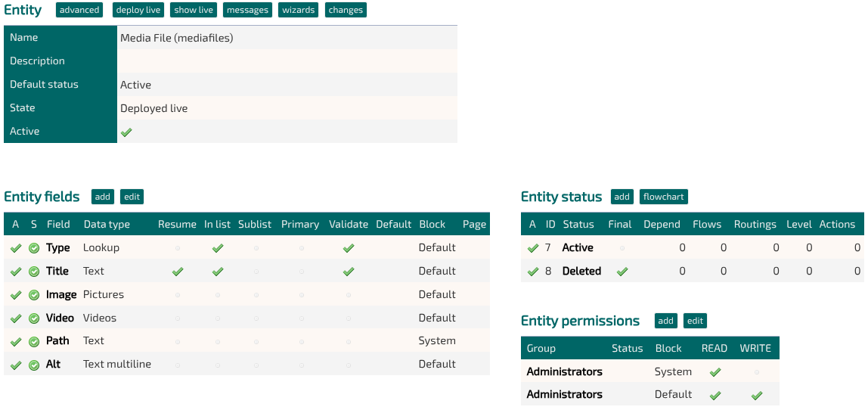Open the Video field link
This screenshot has height=410, width=868.
point(60,318)
